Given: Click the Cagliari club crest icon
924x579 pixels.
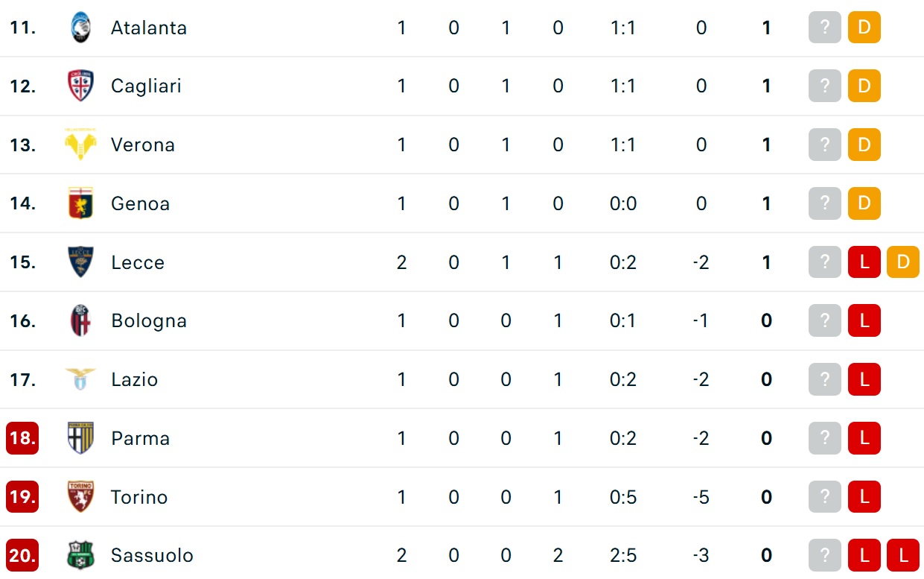Looking at the screenshot, I should pyautogui.click(x=80, y=86).
